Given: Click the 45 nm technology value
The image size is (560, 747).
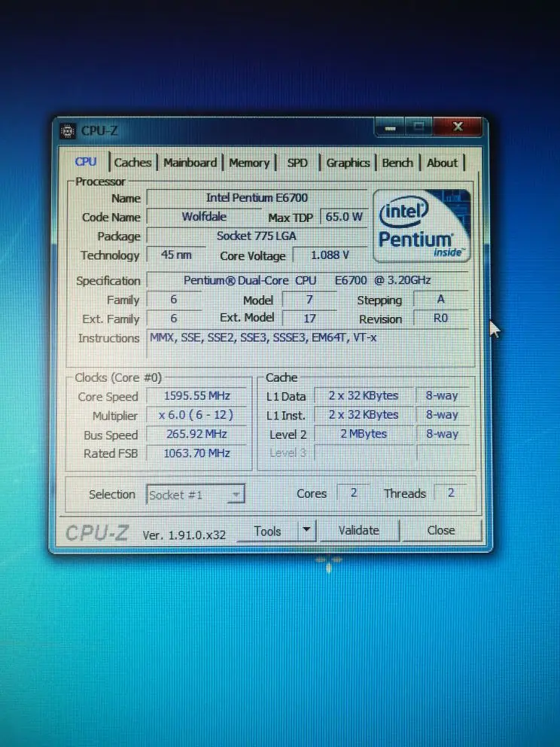Looking at the screenshot, I should tap(176, 255).
